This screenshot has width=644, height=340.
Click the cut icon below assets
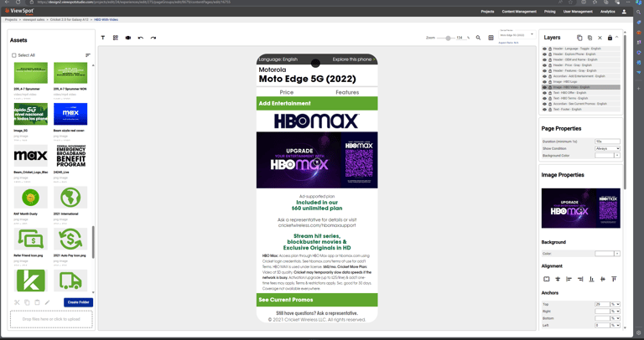[17, 302]
